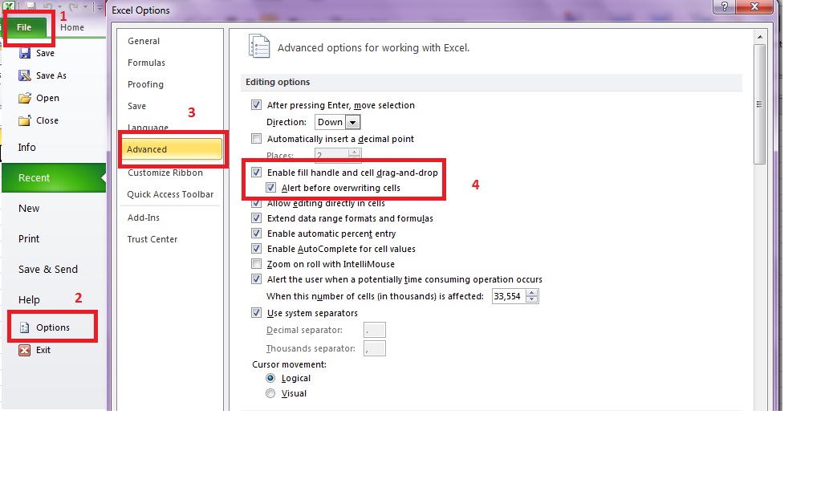
Task: Select Quick Access Toolbar category
Action: (x=170, y=194)
